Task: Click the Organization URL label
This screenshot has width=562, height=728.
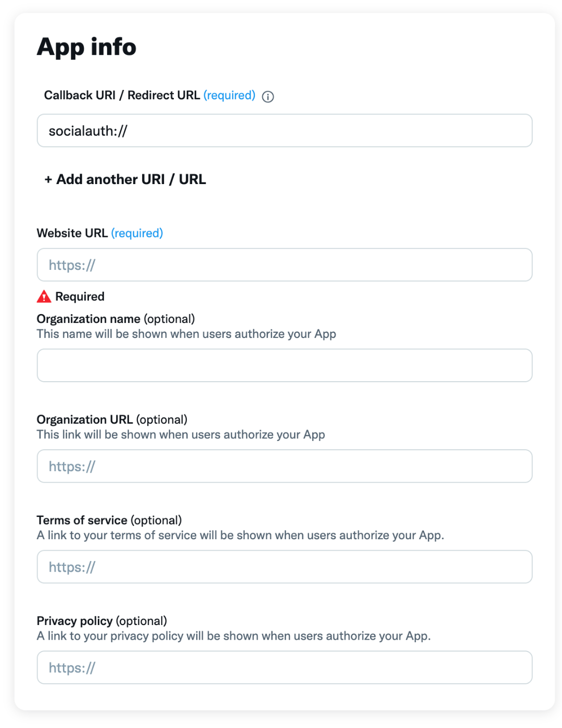Action: click(x=85, y=420)
